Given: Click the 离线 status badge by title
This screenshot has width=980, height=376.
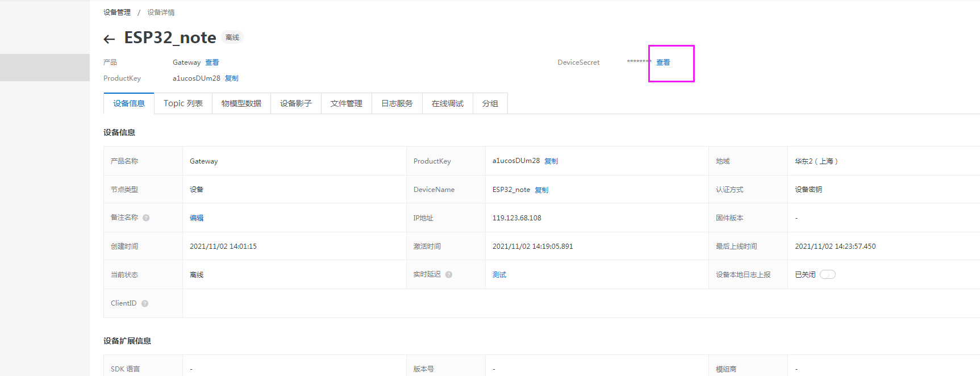Looking at the screenshot, I should (232, 37).
